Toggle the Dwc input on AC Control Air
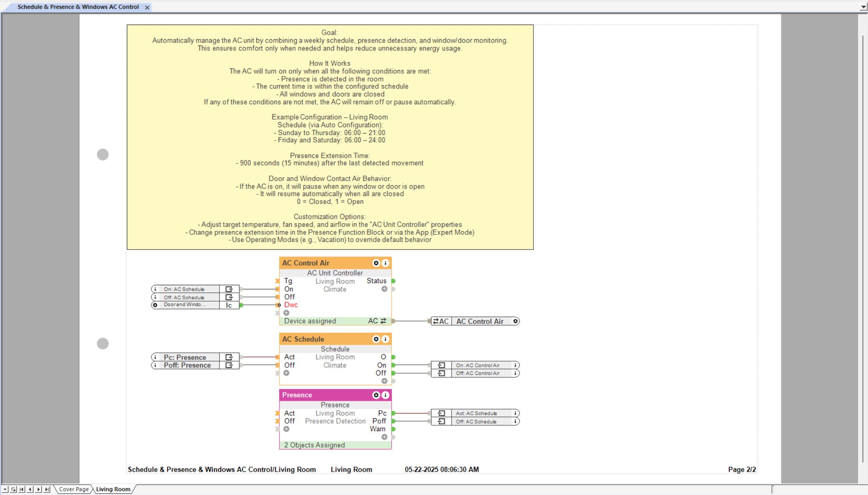This screenshot has height=495, width=868. tap(279, 305)
